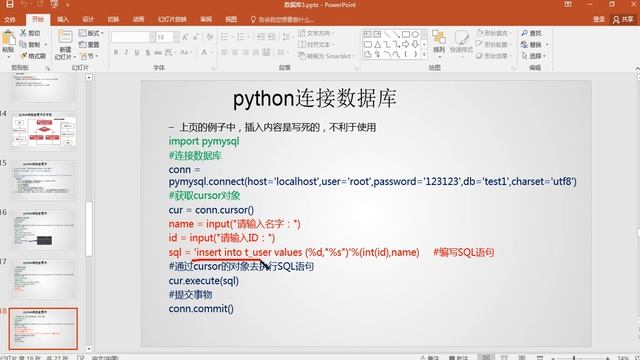
Task: Clear all text formatting
Action: (210, 37)
